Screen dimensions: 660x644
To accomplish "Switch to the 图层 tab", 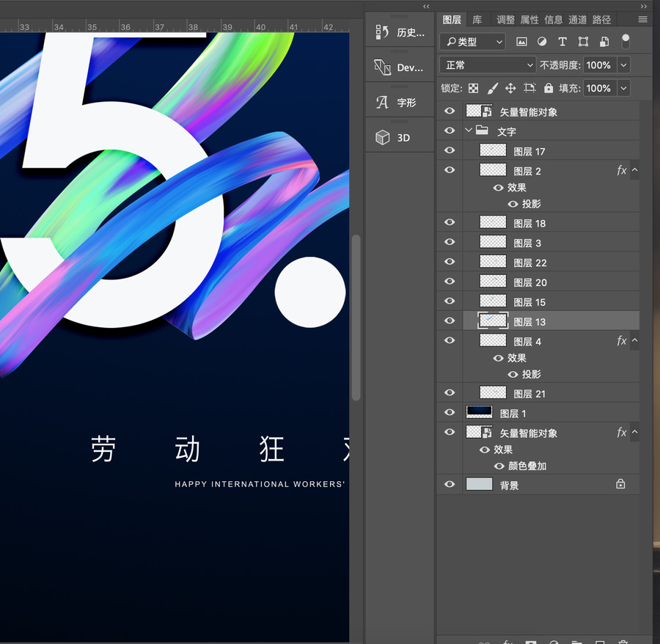I will 452,20.
